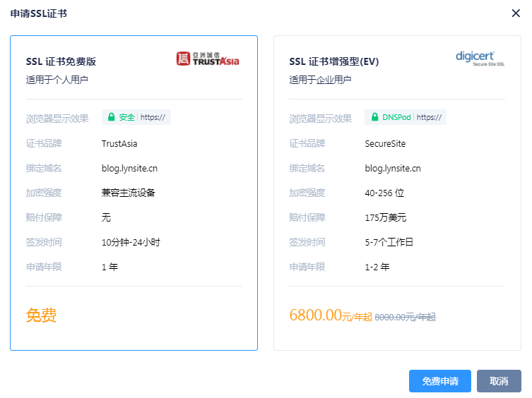This screenshot has height=398, width=532.
Task: Click the 6800.00元/年起 price
Action: click(331, 315)
